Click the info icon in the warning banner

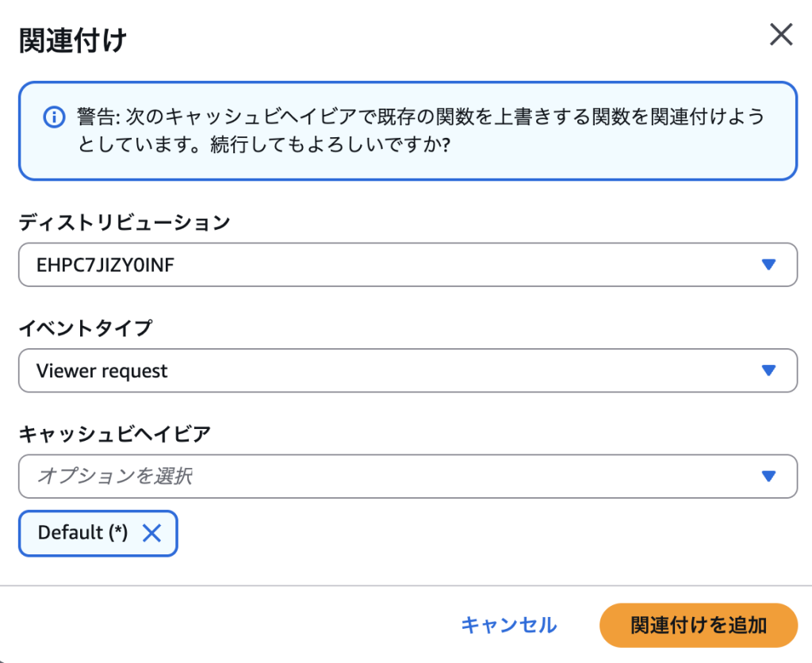pos(54,117)
